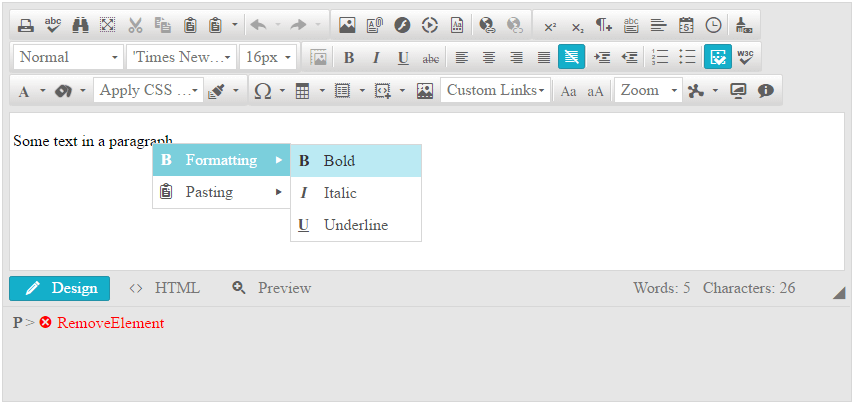The width and height of the screenshot is (854, 404).
Task: Open the About dialog info icon
Action: coord(766,91)
